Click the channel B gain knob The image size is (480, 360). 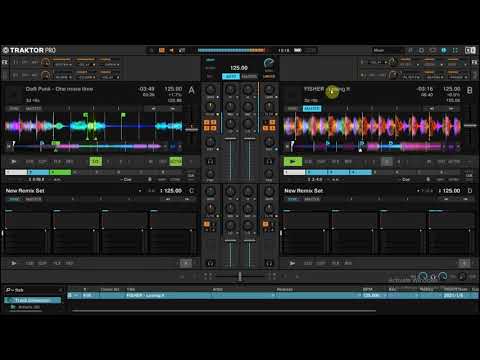coord(269,90)
